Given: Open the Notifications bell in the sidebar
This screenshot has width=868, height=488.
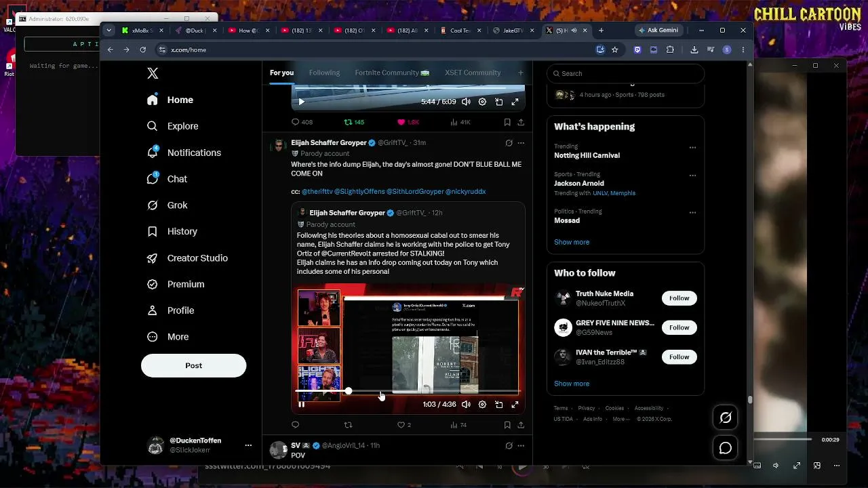Looking at the screenshot, I should click(x=153, y=152).
